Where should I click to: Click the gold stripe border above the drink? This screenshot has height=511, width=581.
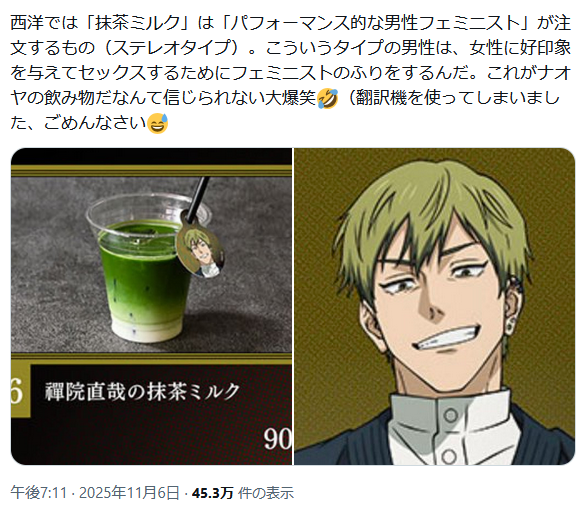click(x=152, y=171)
